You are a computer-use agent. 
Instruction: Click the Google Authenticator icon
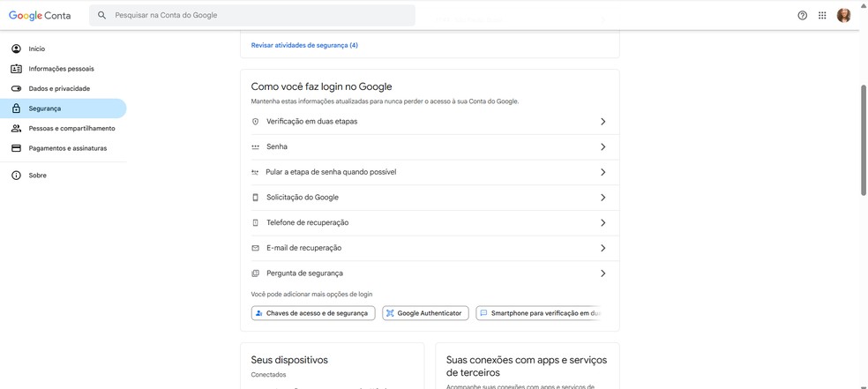[x=390, y=313]
